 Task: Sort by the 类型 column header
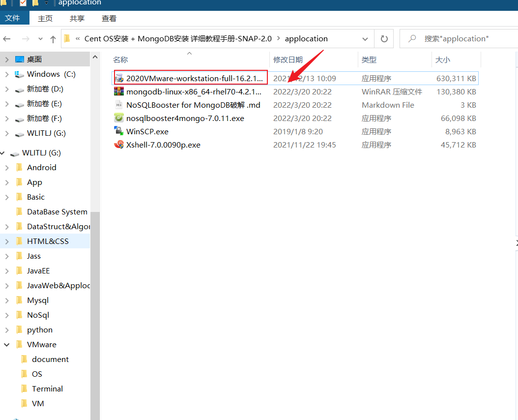(x=395, y=60)
